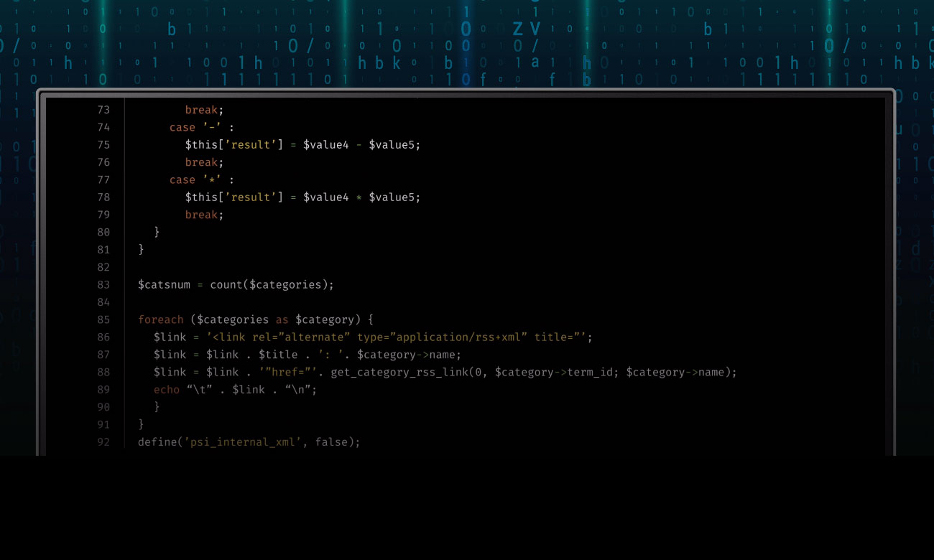Click the 'case' keyword on line 74
Image resolution: width=934 pixels, height=560 pixels.
182,127
